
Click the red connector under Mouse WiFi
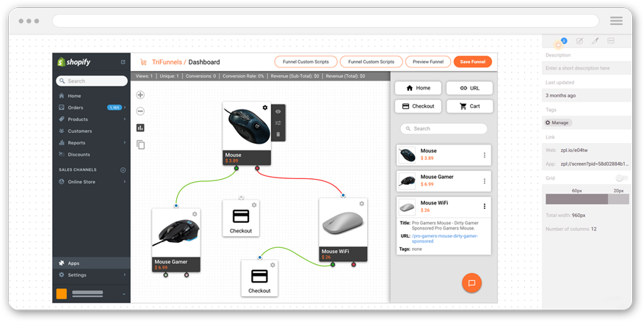click(x=353, y=265)
